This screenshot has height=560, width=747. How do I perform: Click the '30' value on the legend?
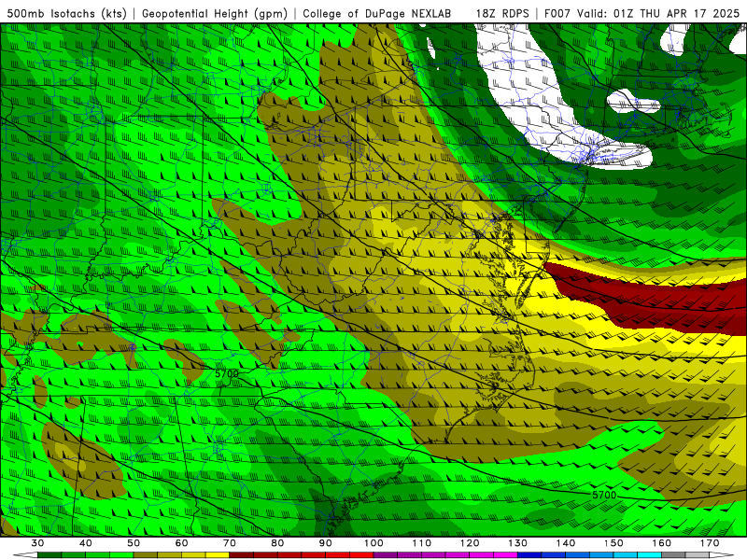pos(37,543)
